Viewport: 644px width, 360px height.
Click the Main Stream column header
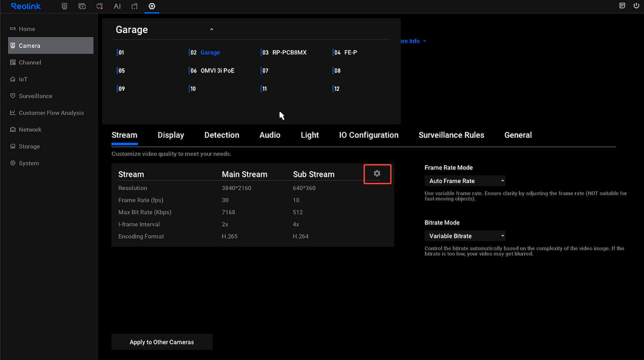coord(245,174)
